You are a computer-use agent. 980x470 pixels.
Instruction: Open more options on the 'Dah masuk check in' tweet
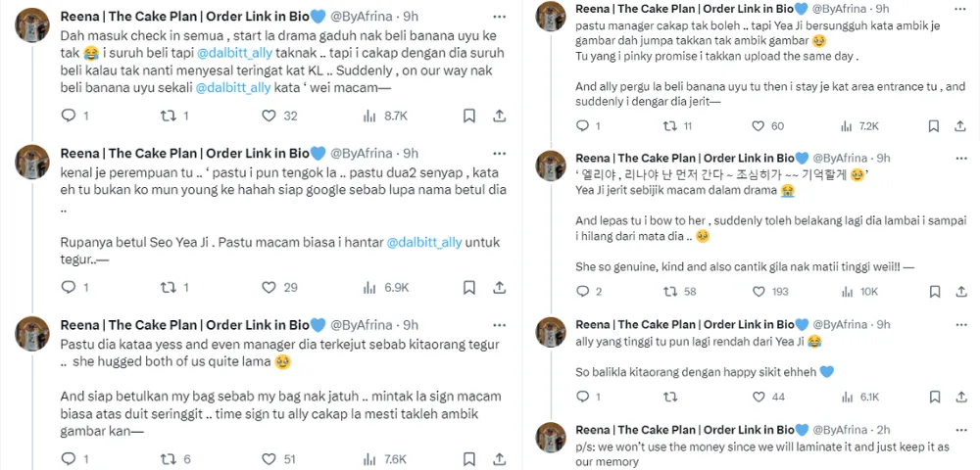click(500, 16)
